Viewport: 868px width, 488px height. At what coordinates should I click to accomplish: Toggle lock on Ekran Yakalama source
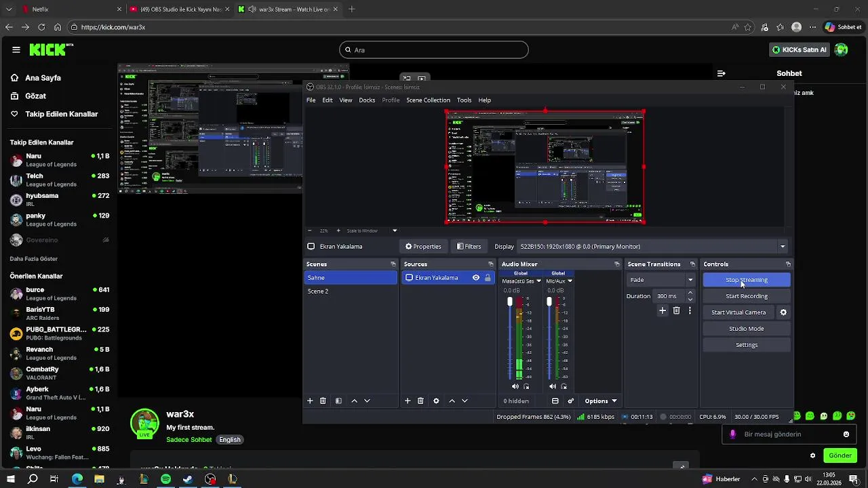(488, 278)
